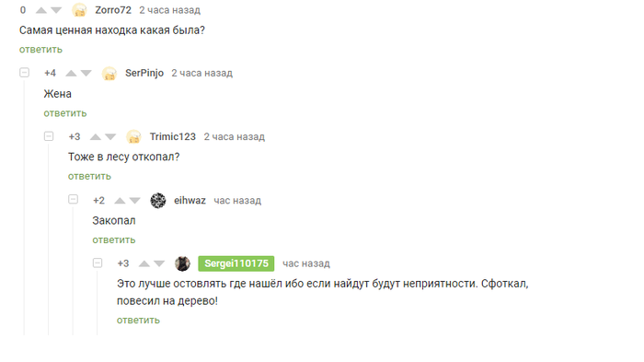The height and width of the screenshot is (362, 644).
Task: Collapse Sergei110175's comment
Action: pyautogui.click(x=98, y=263)
